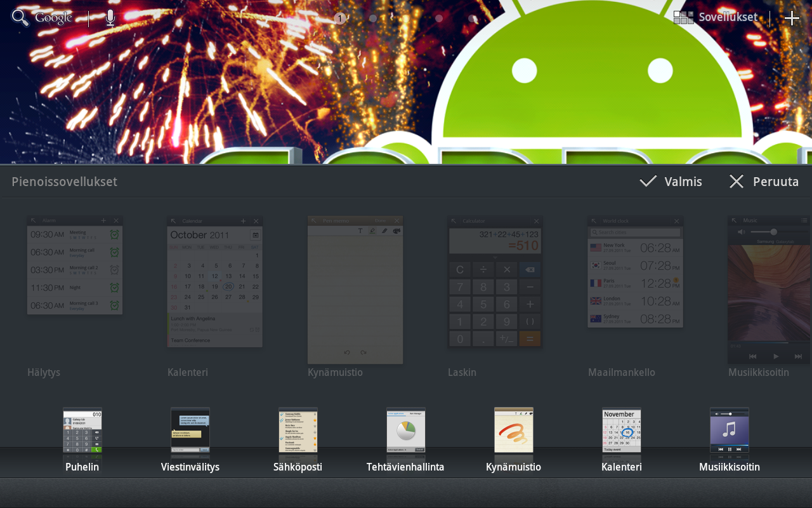Tap the Google search magnifier icon
Viewport: 812px width, 508px height.
(20, 18)
